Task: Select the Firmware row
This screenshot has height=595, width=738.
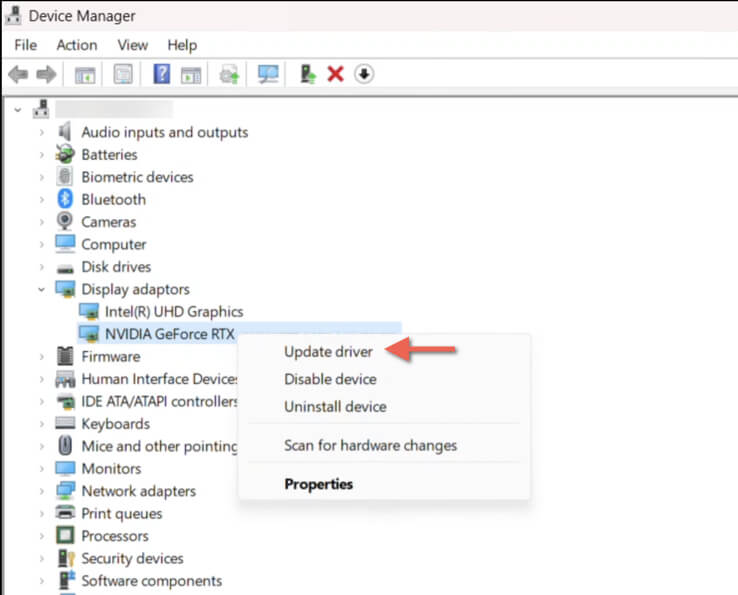Action: pos(111,356)
